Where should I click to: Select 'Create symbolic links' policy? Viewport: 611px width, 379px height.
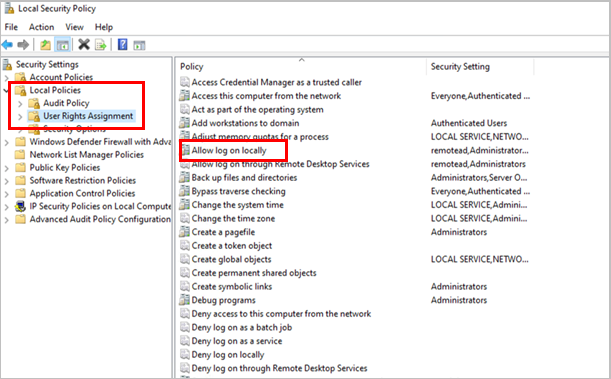coord(232,287)
